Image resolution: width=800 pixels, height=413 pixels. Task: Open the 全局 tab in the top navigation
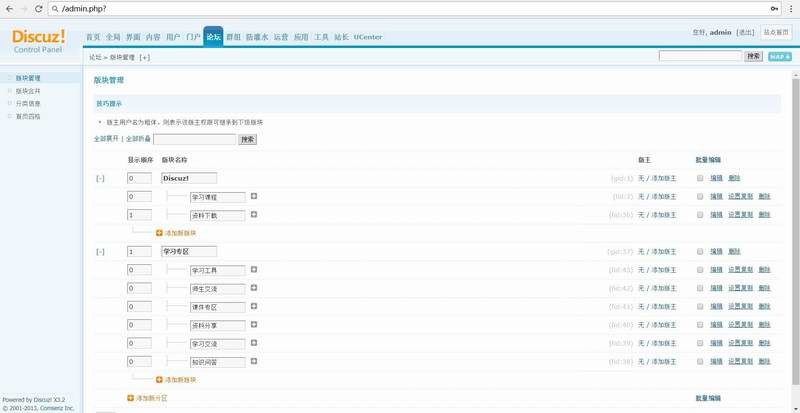[x=113, y=37]
